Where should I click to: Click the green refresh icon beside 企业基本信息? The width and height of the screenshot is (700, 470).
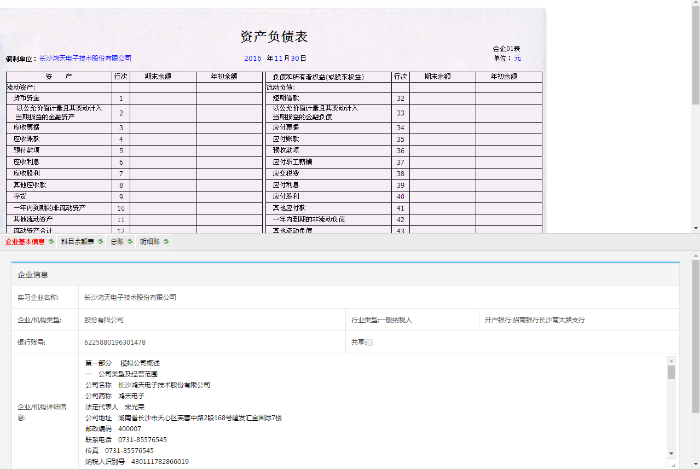(x=51, y=241)
